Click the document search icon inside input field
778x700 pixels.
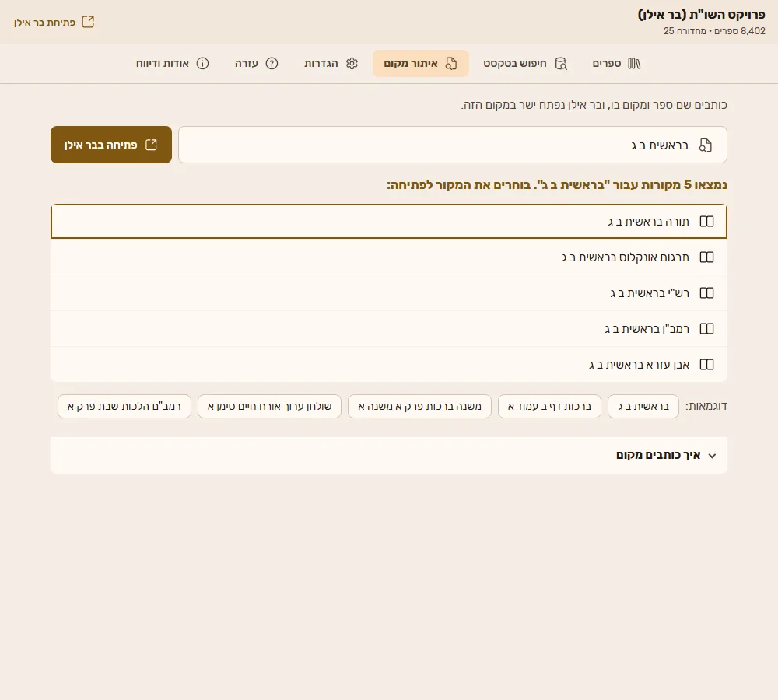[705, 145]
